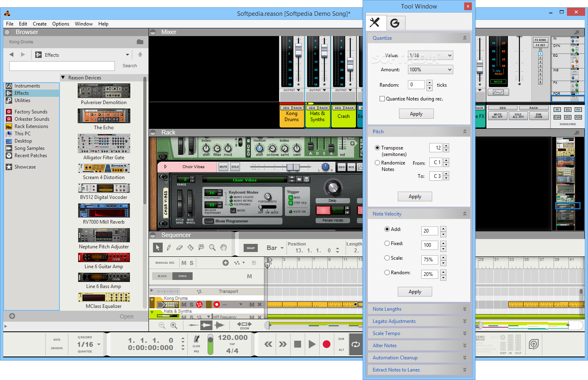Click the add icon at Browser bottom left
Screen dimensions: 588x380
pyautogui.click(x=12, y=316)
